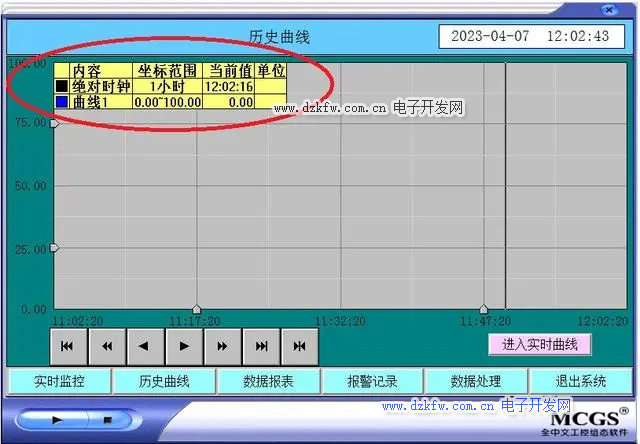
Task: Step the curve forward one page
Action: coord(184,346)
